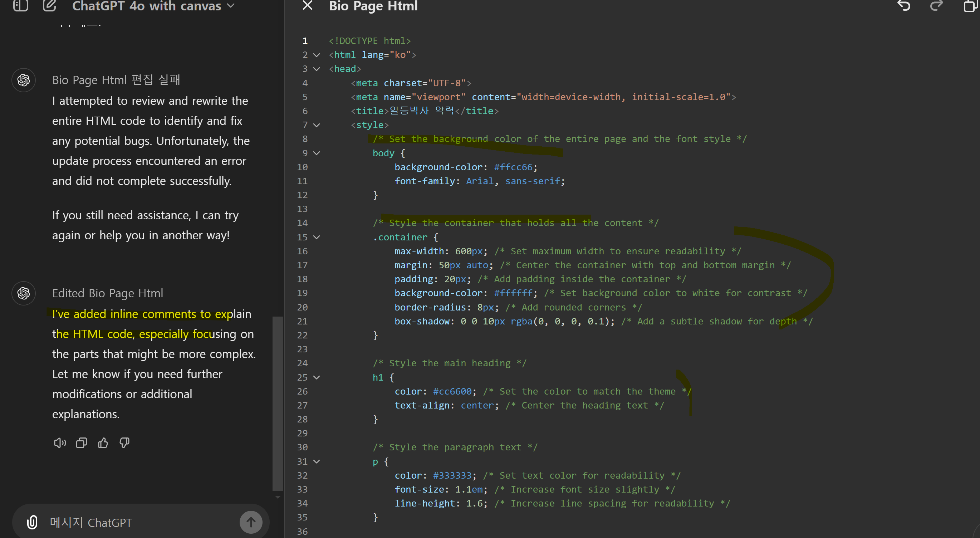The width and height of the screenshot is (980, 538).
Task: Close the Bio Page Html canvas
Action: click(x=307, y=6)
